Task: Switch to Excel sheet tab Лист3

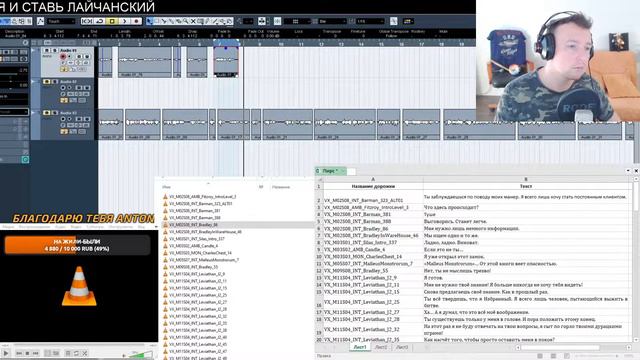Action: coord(402,347)
